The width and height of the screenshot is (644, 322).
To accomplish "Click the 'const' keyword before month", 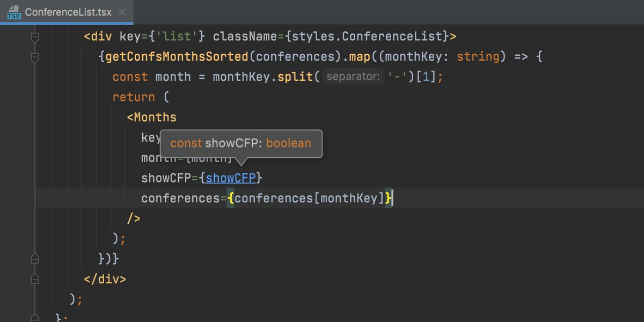I will 130,77.
